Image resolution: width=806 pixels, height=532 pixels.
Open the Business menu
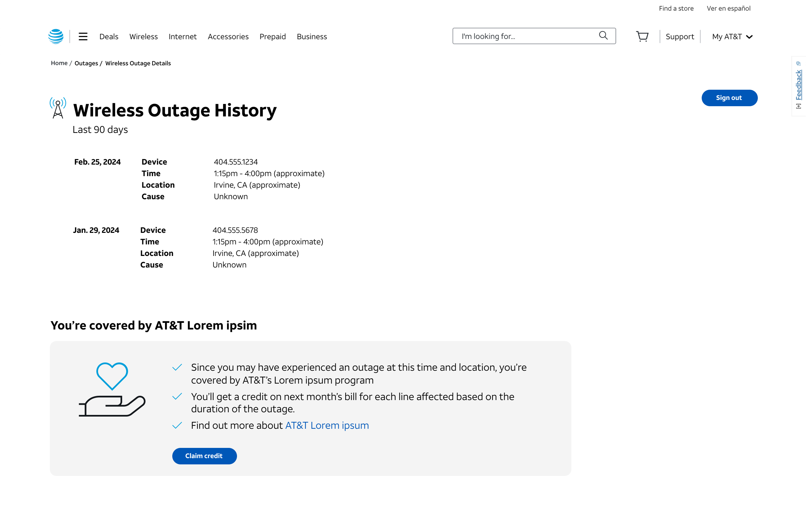click(x=312, y=37)
